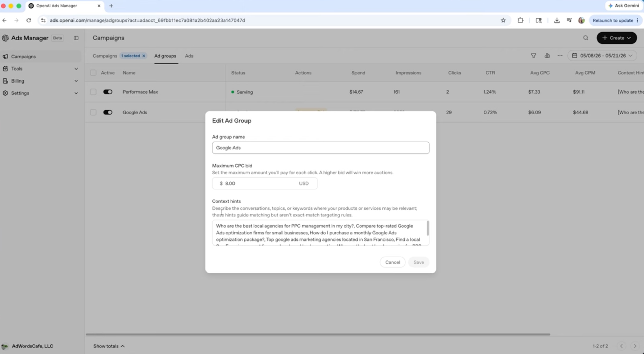The height and width of the screenshot is (354, 644).
Task: Sort by the Avg CPM column header
Action: (x=585, y=73)
